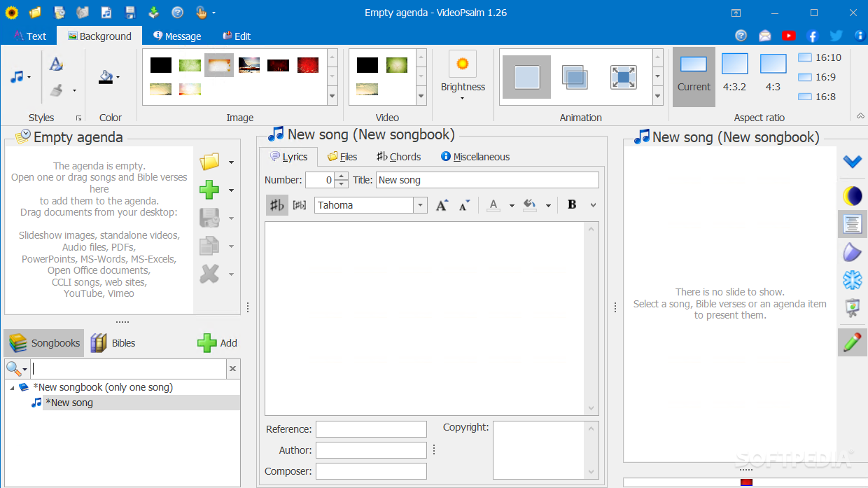Click the blue chevron down icon in right sidebar
Viewport: 868px width, 488px height.
coord(852,162)
